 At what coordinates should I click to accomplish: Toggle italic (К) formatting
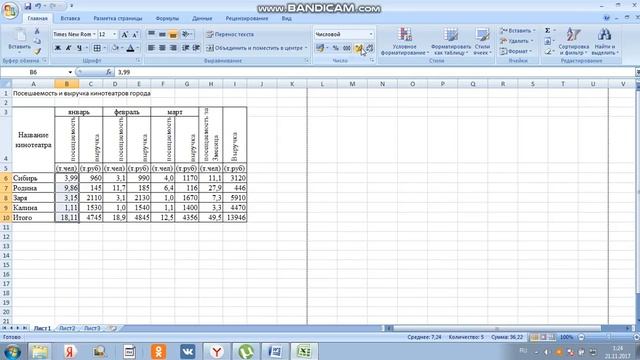(68, 48)
